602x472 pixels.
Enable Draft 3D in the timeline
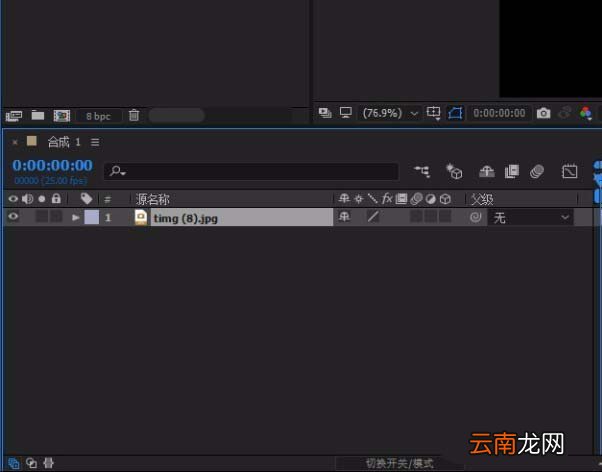pos(454,171)
